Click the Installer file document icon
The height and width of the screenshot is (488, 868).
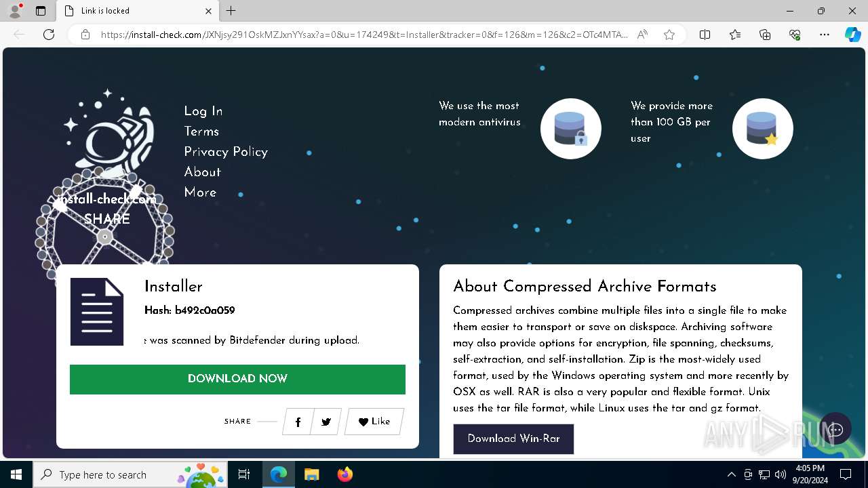97,312
